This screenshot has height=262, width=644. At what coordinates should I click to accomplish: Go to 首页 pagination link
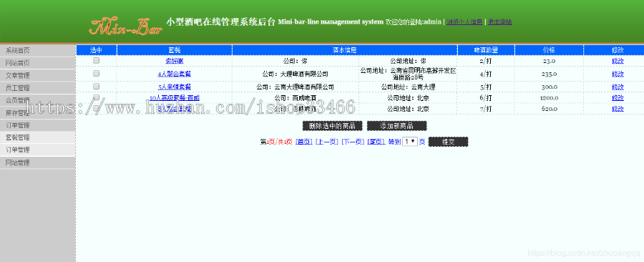[x=304, y=142]
